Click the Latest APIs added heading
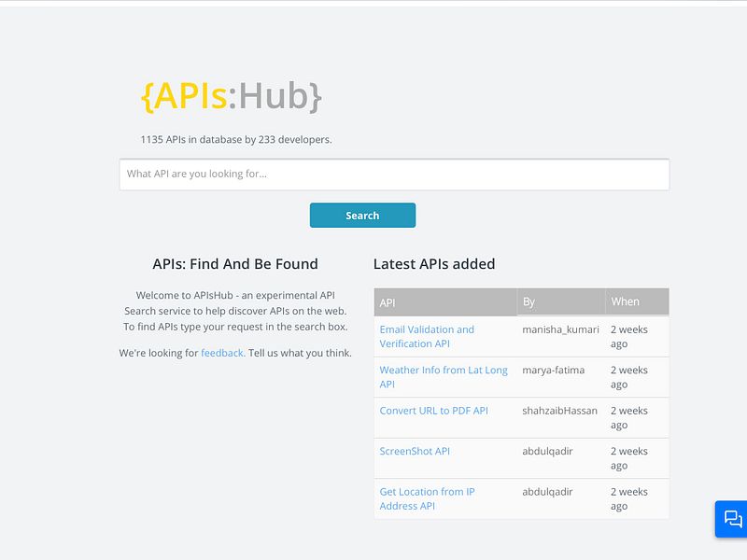 point(434,264)
